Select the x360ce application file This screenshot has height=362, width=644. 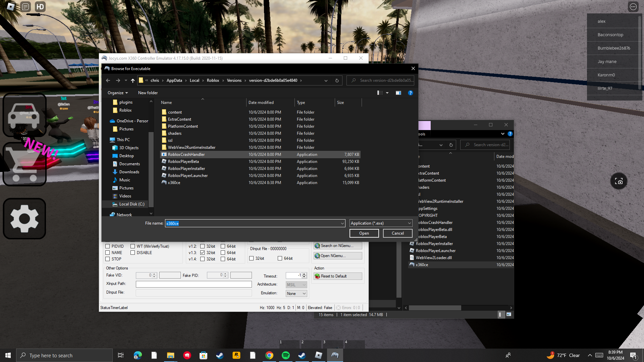(174, 183)
